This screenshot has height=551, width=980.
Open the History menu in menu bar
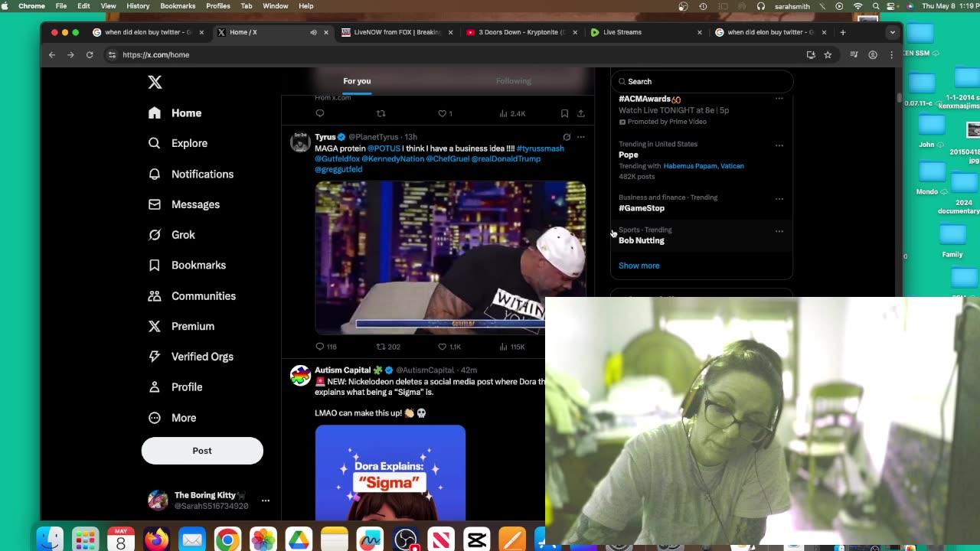[x=138, y=6]
